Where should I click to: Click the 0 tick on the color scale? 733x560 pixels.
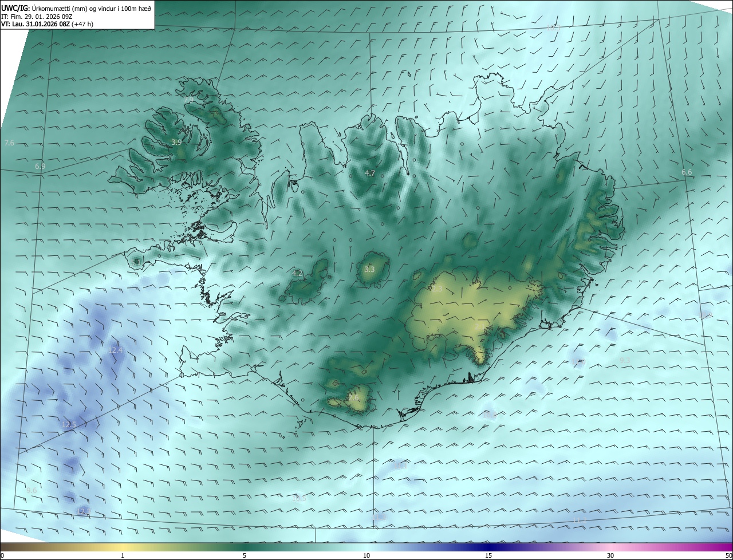[2, 556]
